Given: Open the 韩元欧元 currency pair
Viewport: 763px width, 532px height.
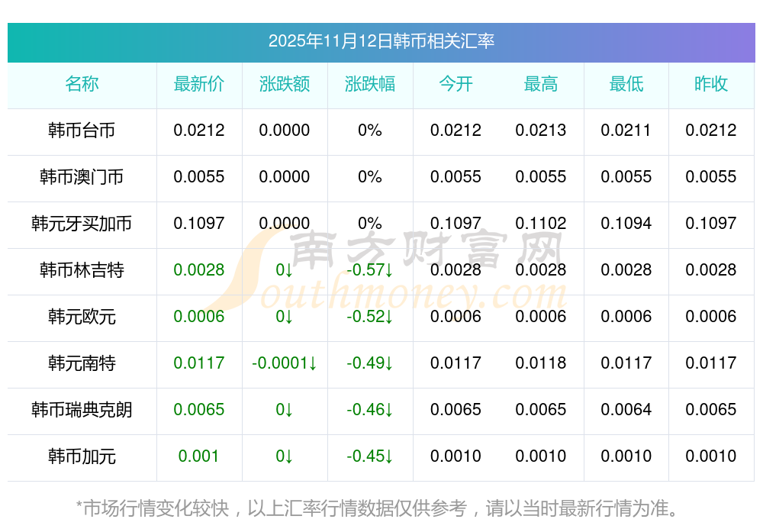Looking at the screenshot, I should click(82, 317).
